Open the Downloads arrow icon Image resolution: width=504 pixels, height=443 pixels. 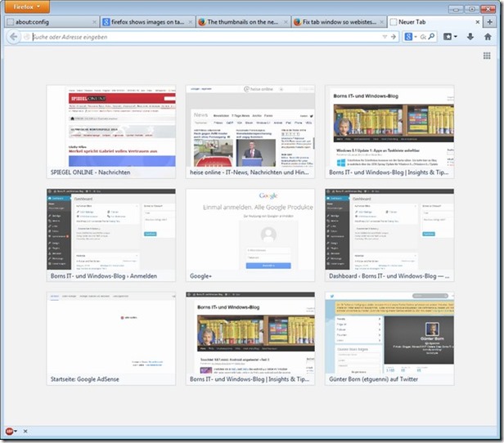(x=470, y=37)
